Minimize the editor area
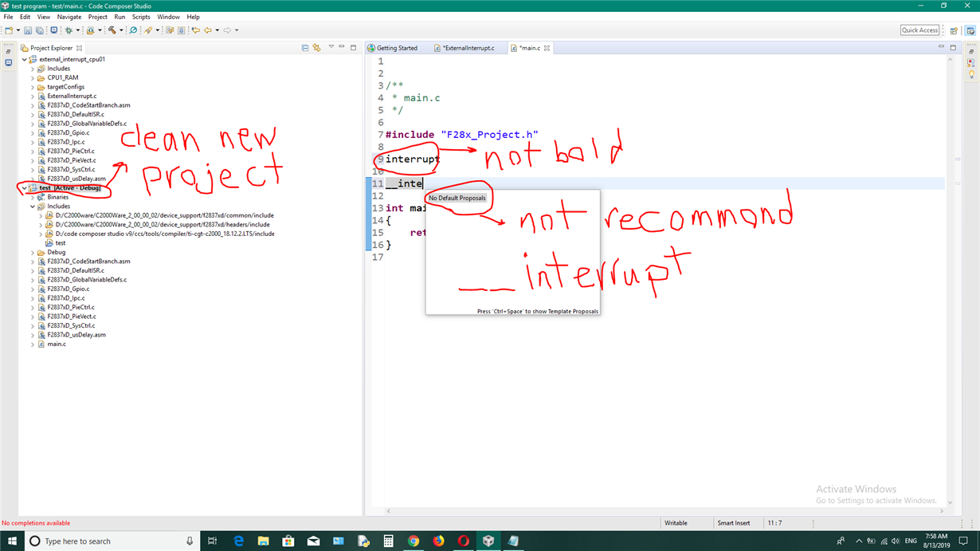 click(x=941, y=48)
